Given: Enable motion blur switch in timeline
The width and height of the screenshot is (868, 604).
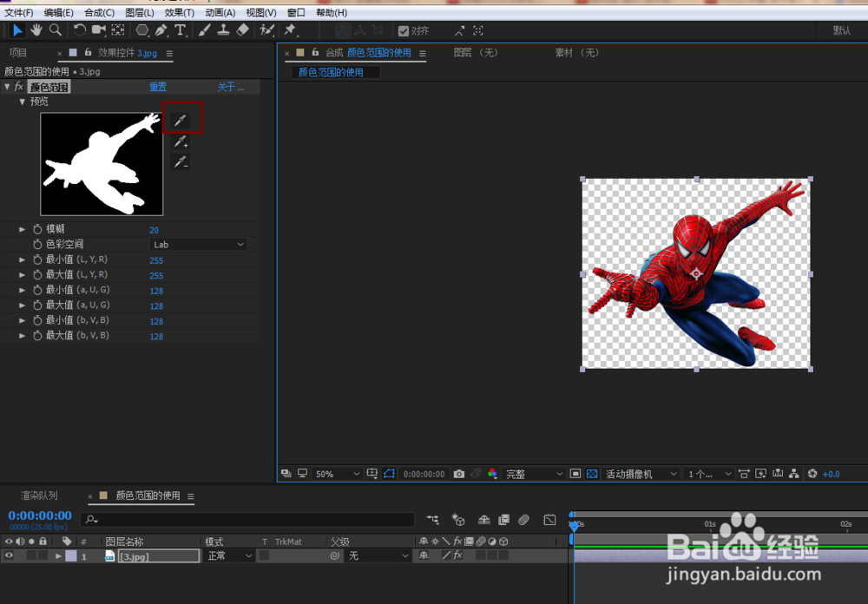Looking at the screenshot, I should [x=523, y=519].
